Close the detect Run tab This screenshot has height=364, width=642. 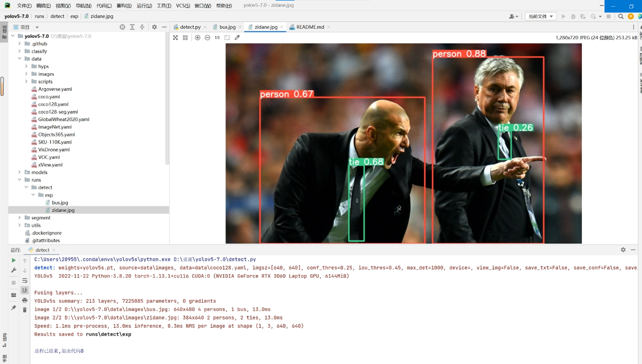click(54, 250)
